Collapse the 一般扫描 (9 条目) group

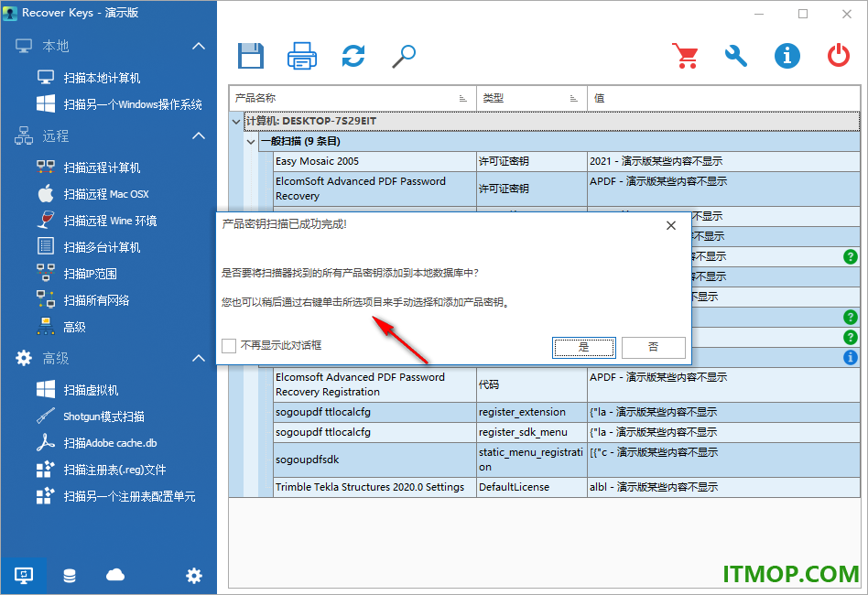coord(251,142)
